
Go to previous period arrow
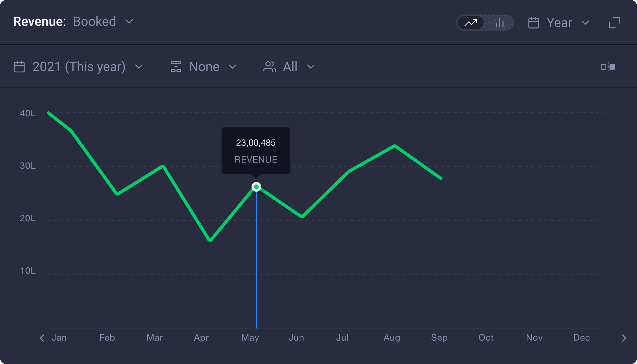point(42,338)
